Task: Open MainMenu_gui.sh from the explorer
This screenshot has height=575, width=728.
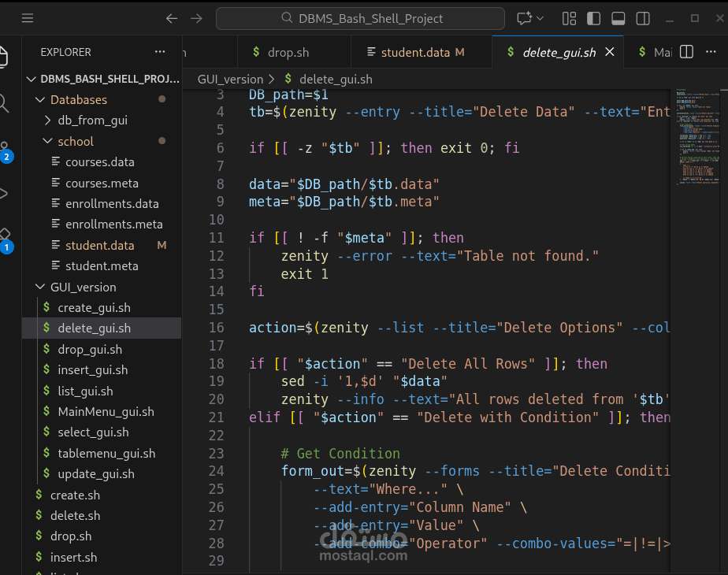Action: (106, 411)
